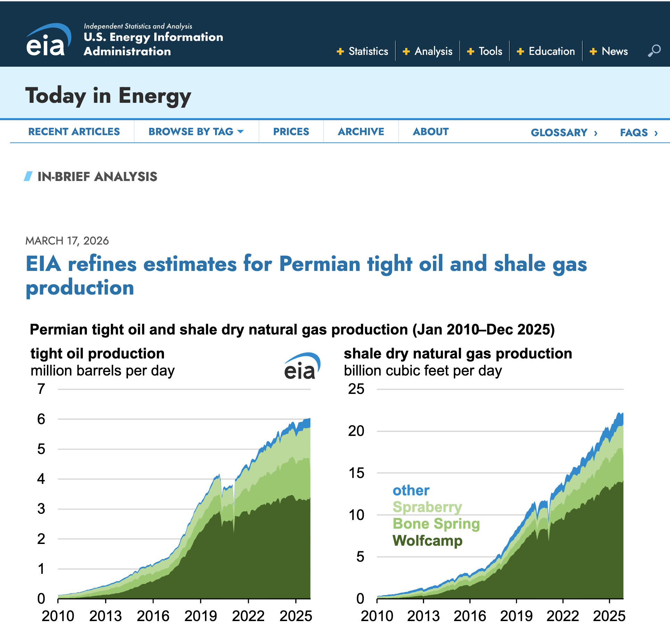670x644 pixels.
Task: Click the plus icon beside Analysis
Action: 406,51
